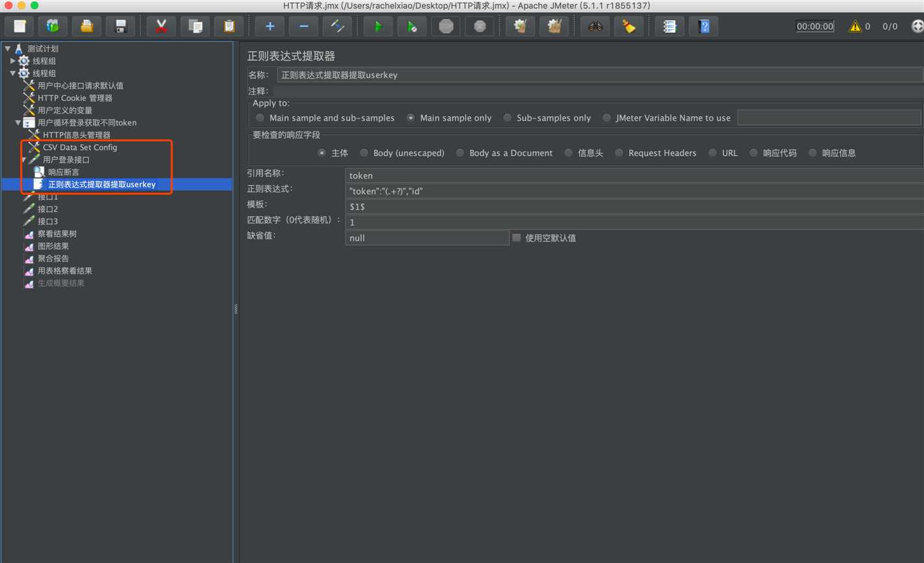Click the 匹配数字 input field
The width and height of the screenshot is (924, 563).
pos(634,222)
